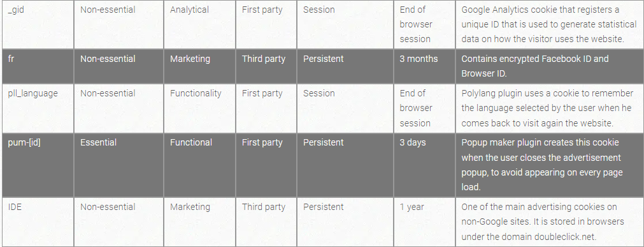Click Third party in the IDE row
Image resolution: width=644 pixels, height=247 pixels.
[263, 207]
